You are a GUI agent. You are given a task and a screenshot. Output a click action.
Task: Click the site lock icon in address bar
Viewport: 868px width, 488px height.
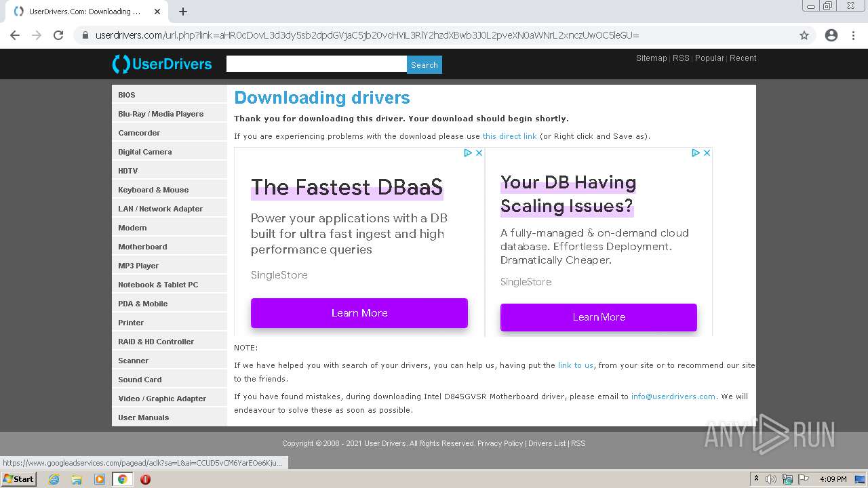(85, 35)
